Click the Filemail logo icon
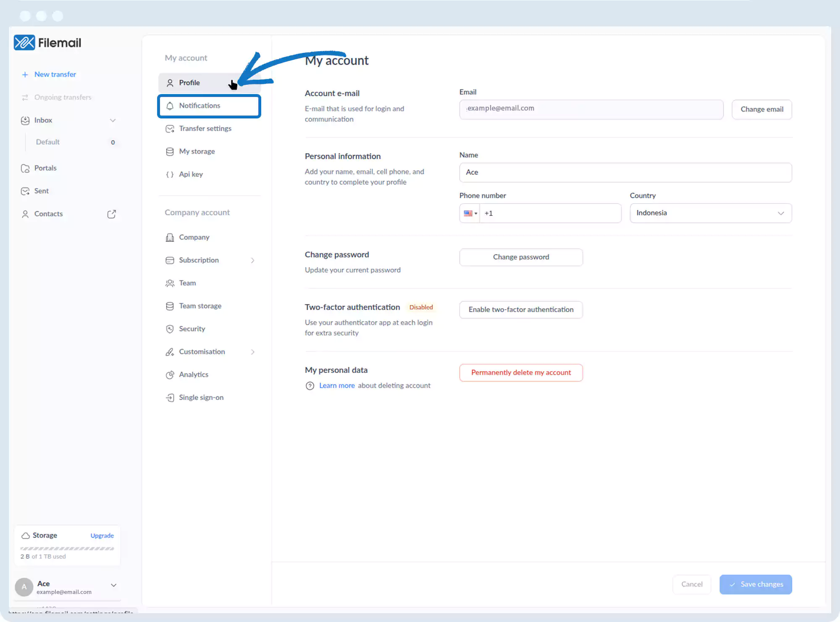The width and height of the screenshot is (840, 622). coord(24,43)
